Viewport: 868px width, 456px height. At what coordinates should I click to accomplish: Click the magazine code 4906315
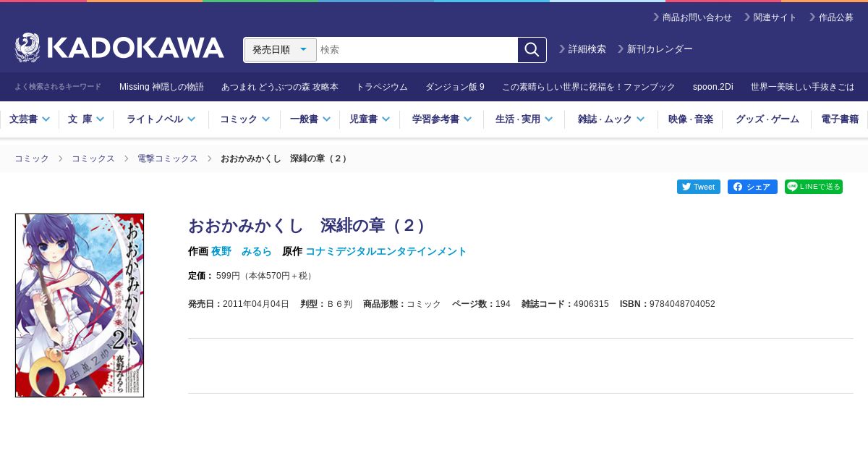pyautogui.click(x=591, y=304)
